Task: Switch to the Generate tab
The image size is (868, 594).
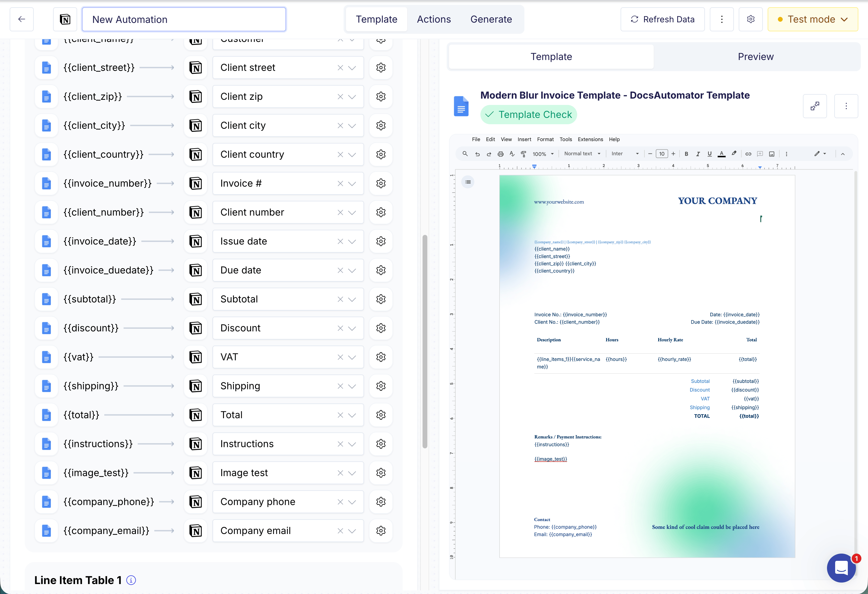Action: click(491, 19)
